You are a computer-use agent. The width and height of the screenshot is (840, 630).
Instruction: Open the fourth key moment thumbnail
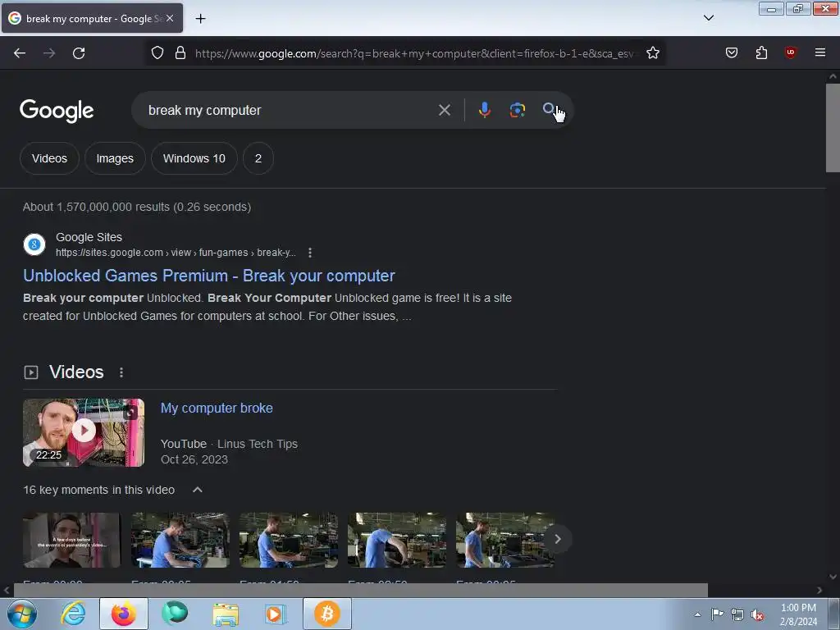click(x=396, y=540)
